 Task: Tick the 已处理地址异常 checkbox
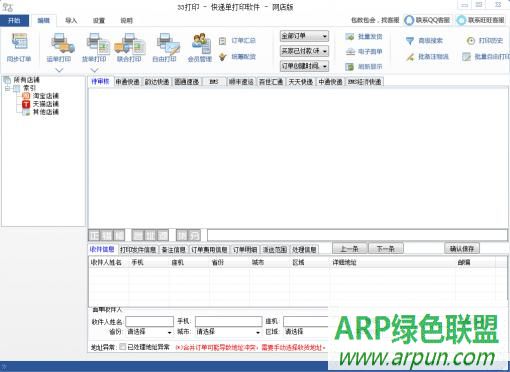(x=123, y=347)
